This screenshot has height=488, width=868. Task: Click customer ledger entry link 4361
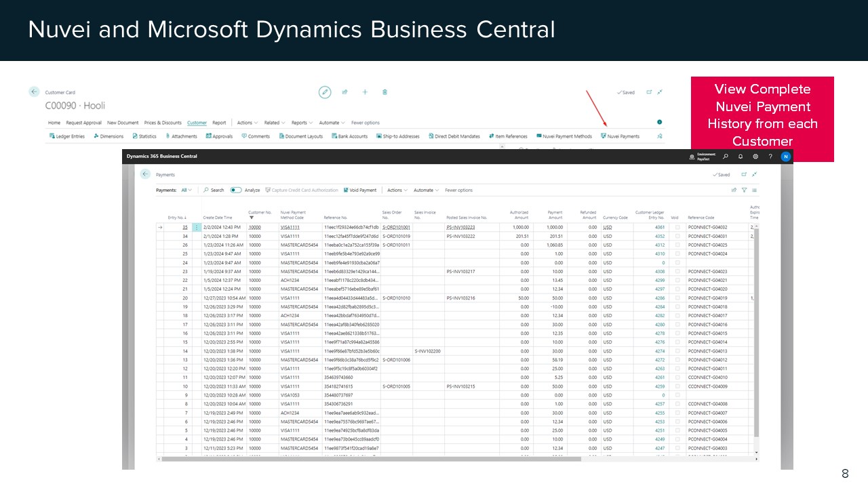click(x=660, y=228)
